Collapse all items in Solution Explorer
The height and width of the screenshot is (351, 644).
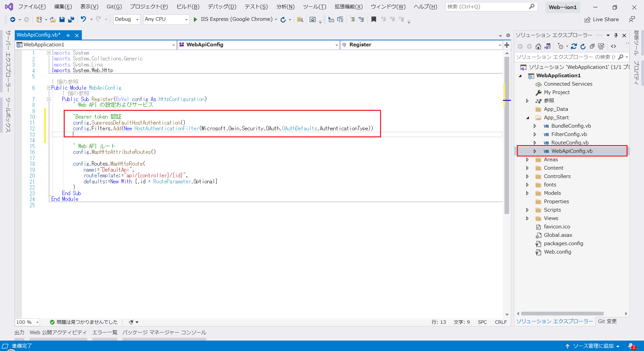pyautogui.click(x=592, y=46)
